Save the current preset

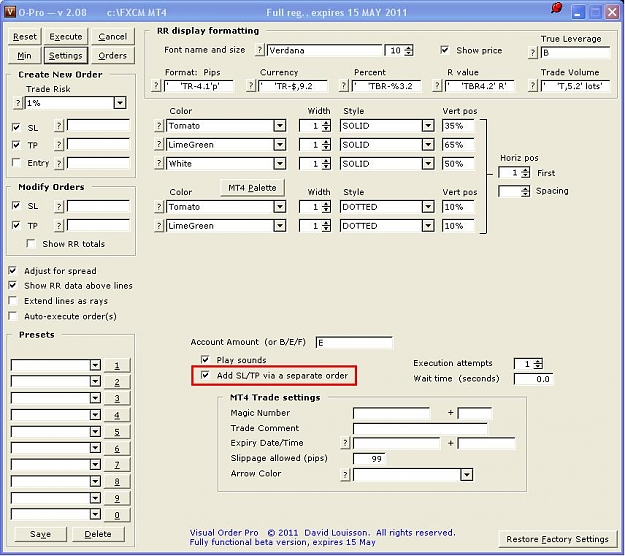pos(40,534)
